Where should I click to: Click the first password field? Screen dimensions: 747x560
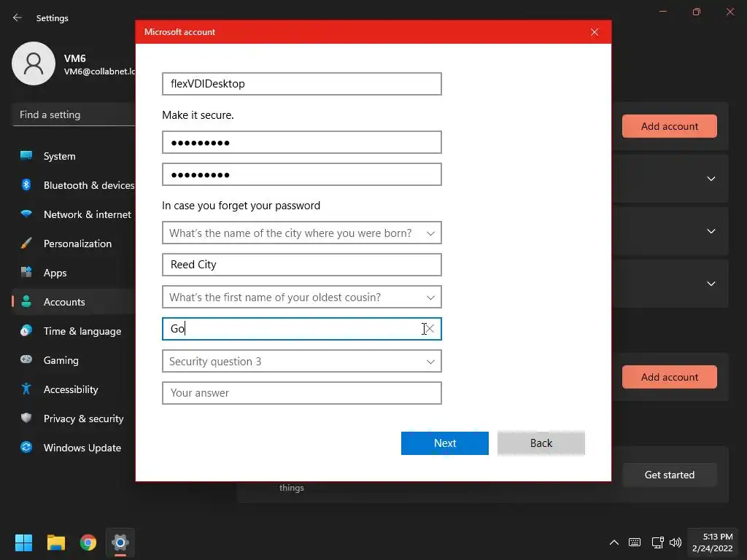coord(301,142)
